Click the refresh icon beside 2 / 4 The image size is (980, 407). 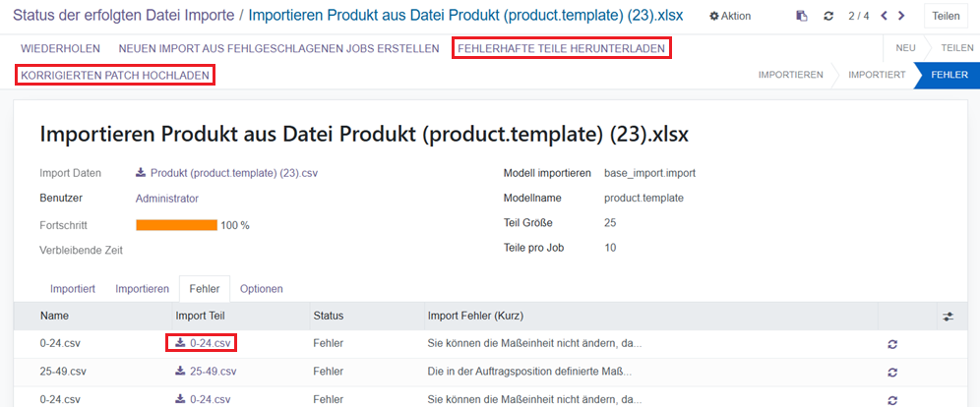[828, 16]
